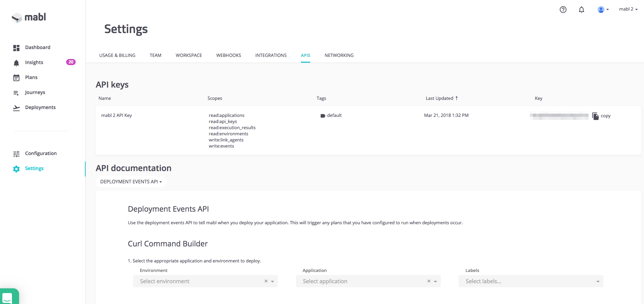Image resolution: width=644 pixels, height=304 pixels.
Task: Click Mar 21, 2018 1:32 PM date
Action: 446,115
